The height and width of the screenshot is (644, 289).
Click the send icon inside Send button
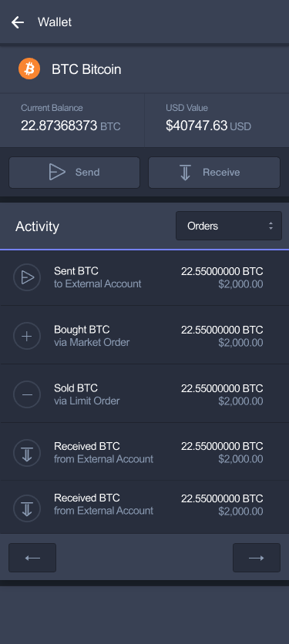(x=57, y=172)
